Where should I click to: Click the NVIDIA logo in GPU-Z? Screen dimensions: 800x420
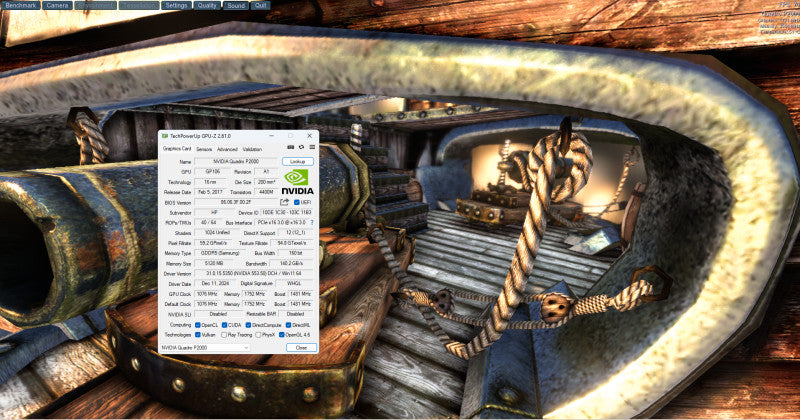coord(297,182)
